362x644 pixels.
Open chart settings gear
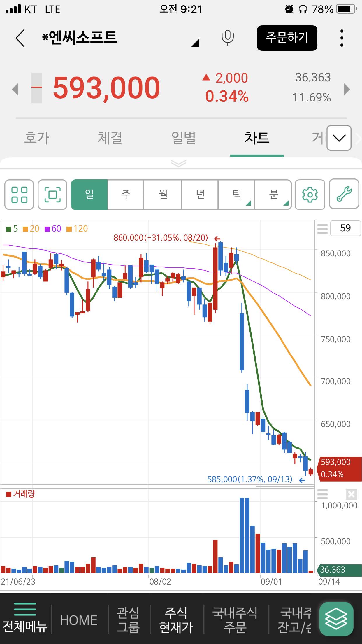coord(310,195)
